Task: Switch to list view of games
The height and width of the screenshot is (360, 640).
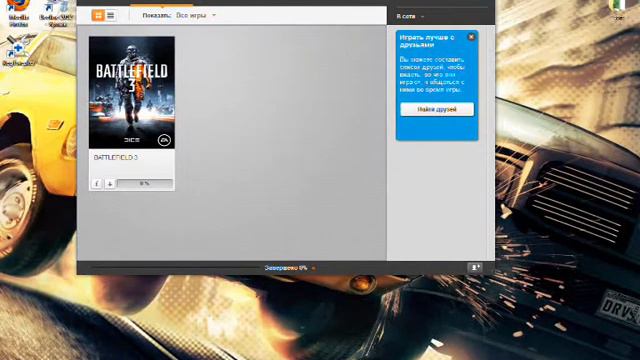Action: click(x=111, y=16)
